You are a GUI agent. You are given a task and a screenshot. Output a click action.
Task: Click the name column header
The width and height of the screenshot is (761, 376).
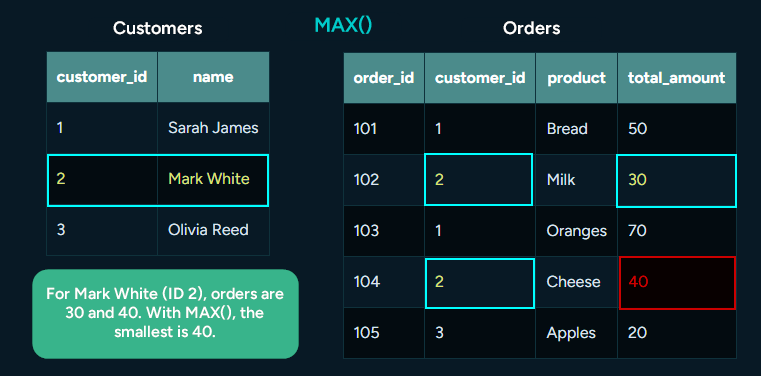pyautogui.click(x=213, y=77)
